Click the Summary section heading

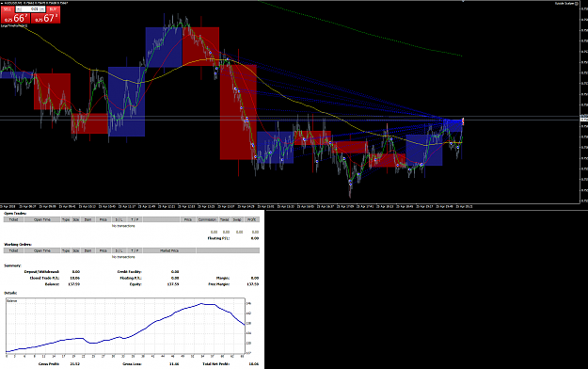(12, 265)
